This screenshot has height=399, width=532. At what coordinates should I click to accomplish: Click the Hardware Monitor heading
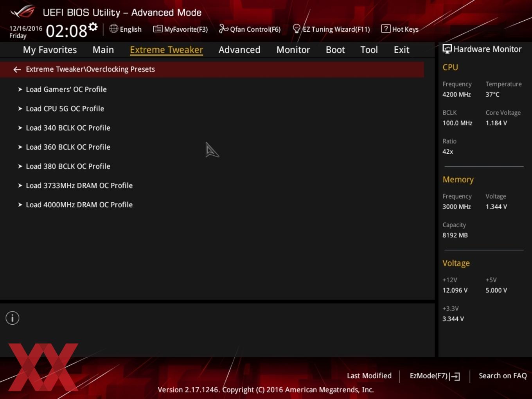487,49
